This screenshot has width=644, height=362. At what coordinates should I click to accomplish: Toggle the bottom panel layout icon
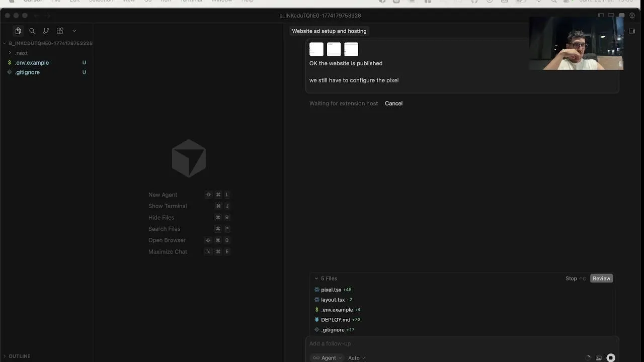(611, 16)
